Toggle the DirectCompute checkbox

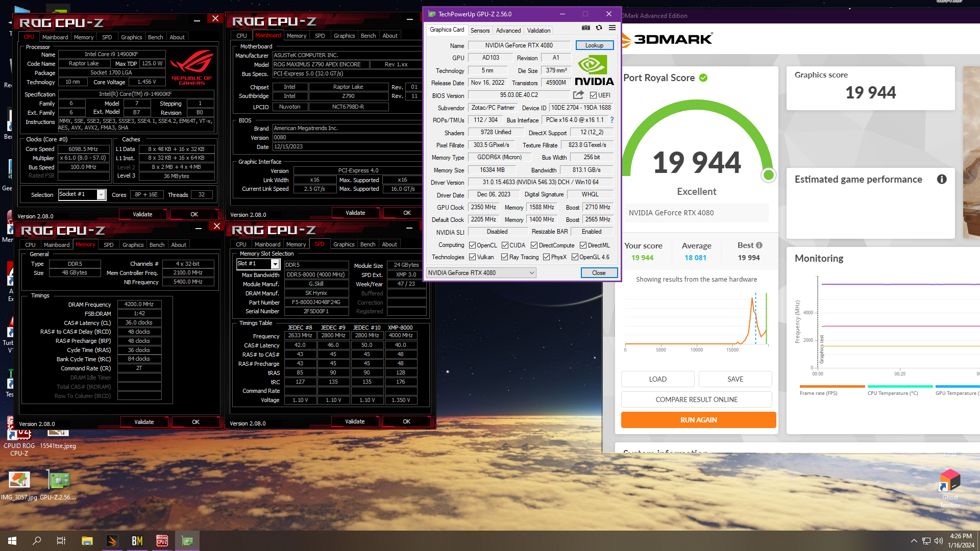pos(534,245)
